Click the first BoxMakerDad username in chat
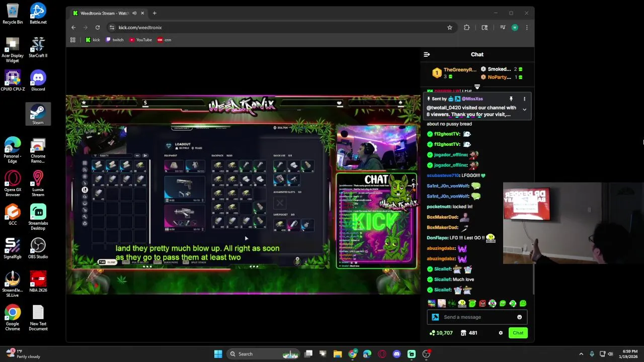The image size is (644, 362). click(442, 217)
